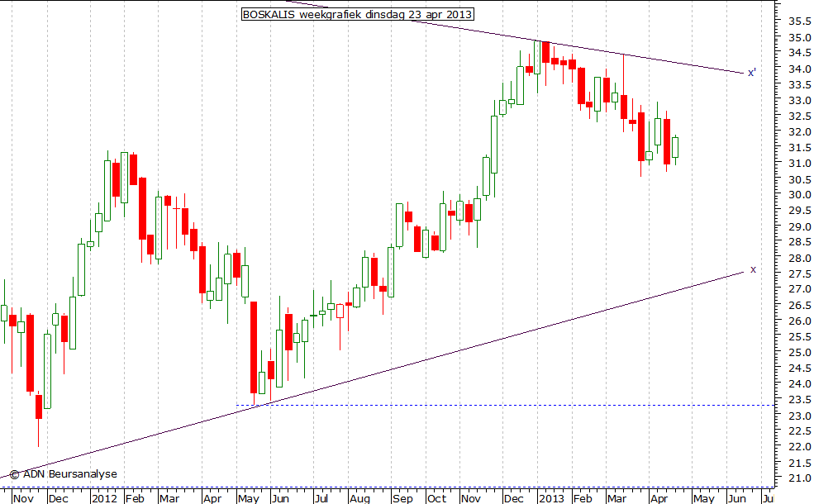Click the Nov label at start of time axis
This screenshot has width=814, height=504.
click(x=23, y=498)
